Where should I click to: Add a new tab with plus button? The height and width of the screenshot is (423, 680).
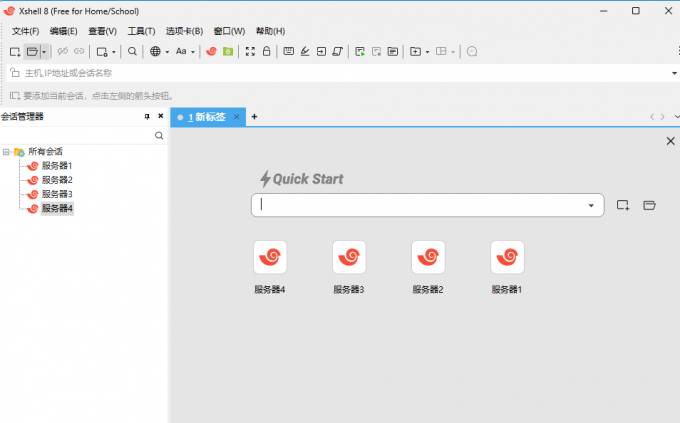pyautogui.click(x=255, y=116)
